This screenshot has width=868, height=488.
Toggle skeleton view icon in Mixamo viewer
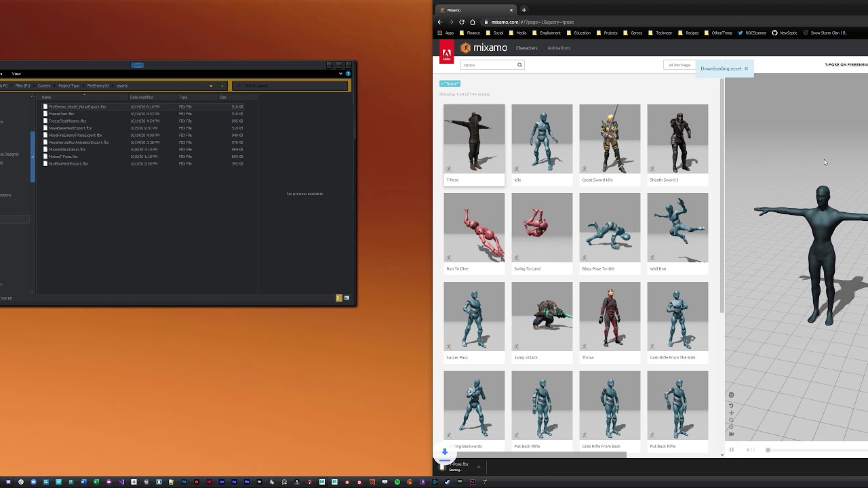731,394
